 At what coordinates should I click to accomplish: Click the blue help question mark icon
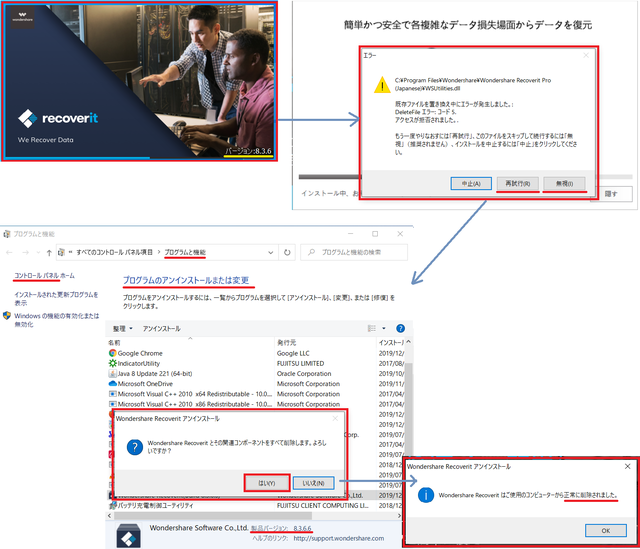pos(400,328)
